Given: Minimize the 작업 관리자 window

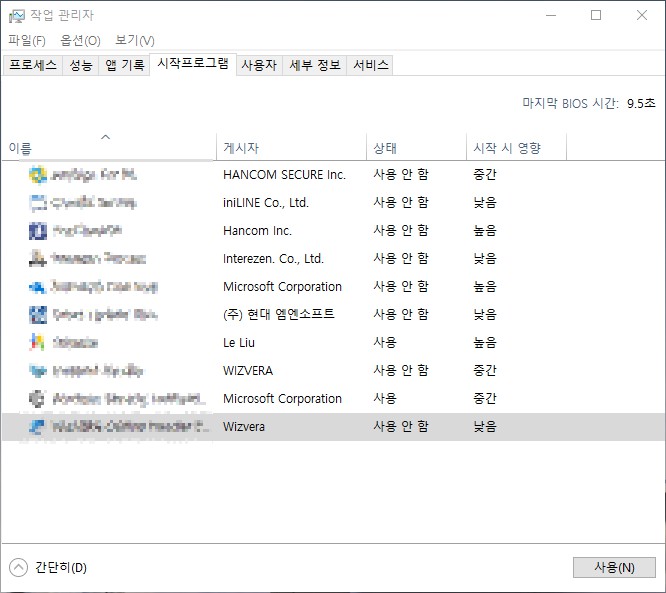Looking at the screenshot, I should [x=551, y=16].
